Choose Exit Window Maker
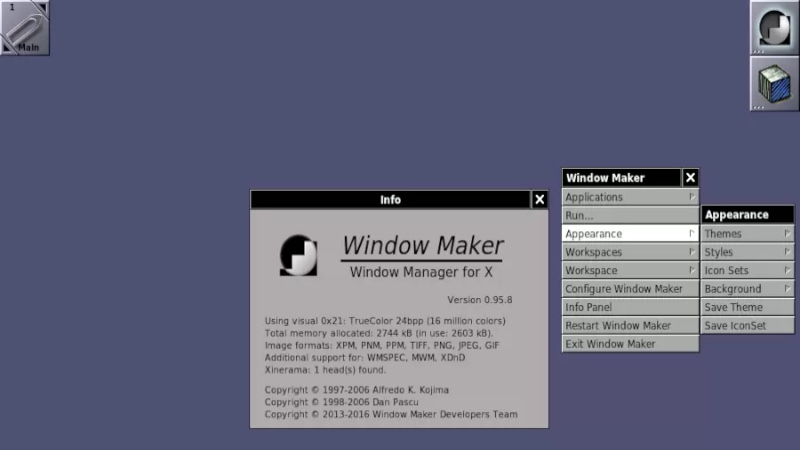The height and width of the screenshot is (450, 800). [630, 344]
